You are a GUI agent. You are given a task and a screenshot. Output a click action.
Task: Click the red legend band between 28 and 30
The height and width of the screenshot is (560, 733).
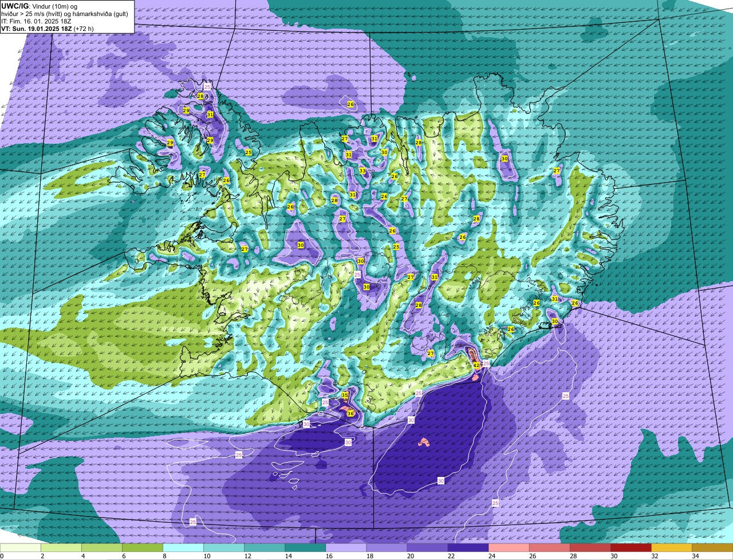point(590,548)
